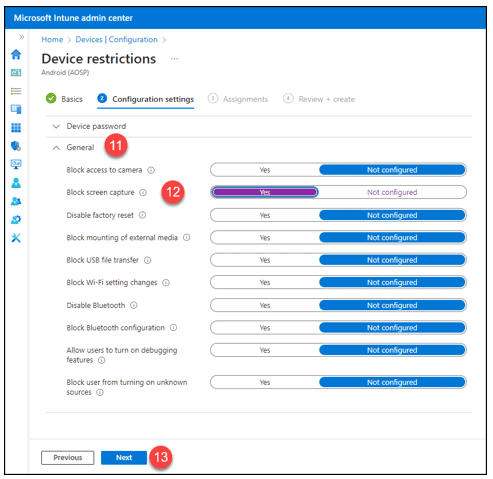Set Block Bluetooth configuration to Yes

(x=265, y=328)
